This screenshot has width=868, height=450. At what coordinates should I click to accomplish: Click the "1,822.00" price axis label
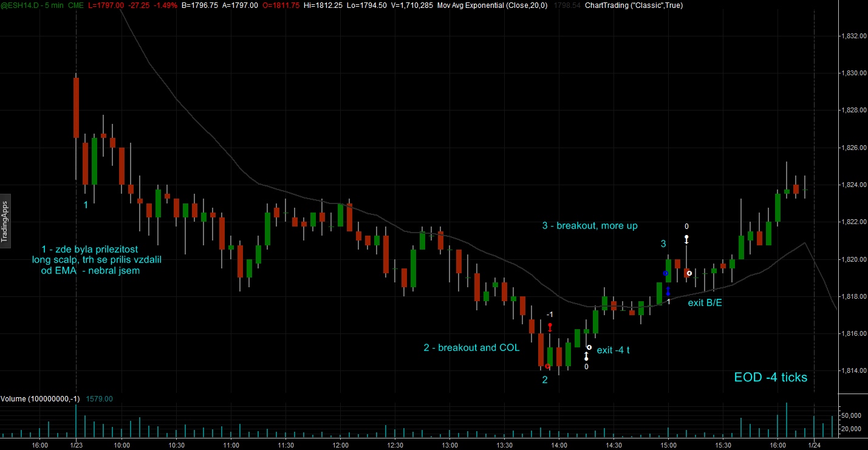(x=853, y=222)
